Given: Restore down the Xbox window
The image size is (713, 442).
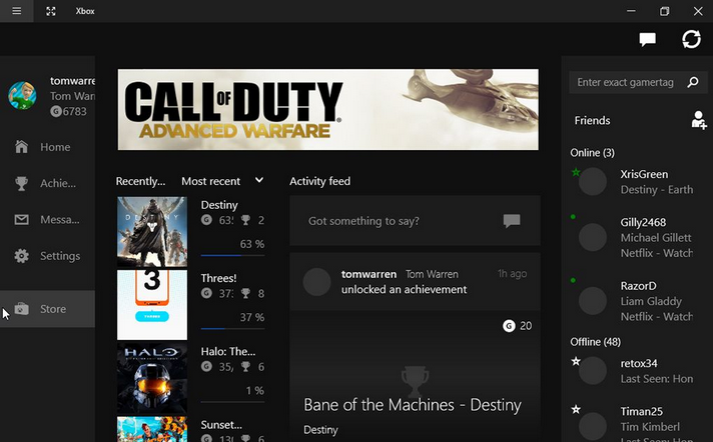Looking at the screenshot, I should [664, 11].
